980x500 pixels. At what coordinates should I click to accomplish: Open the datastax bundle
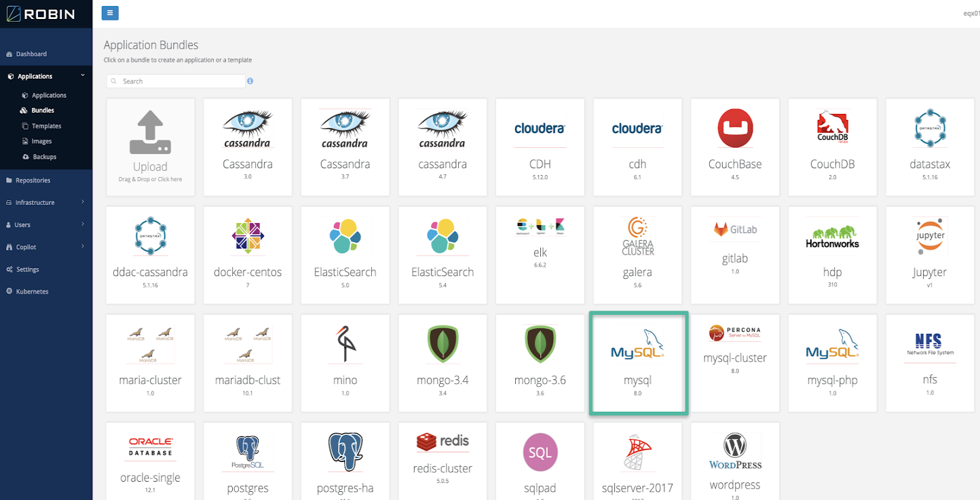coord(930,147)
